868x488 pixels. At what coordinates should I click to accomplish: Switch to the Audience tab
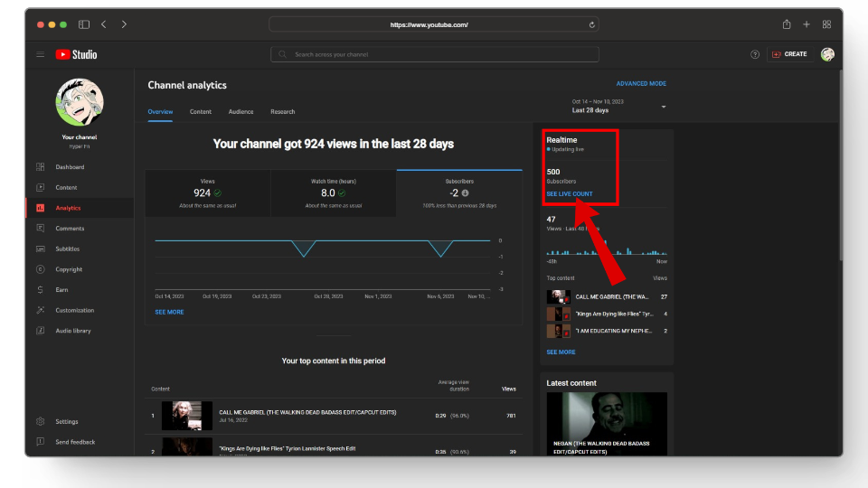[241, 112]
